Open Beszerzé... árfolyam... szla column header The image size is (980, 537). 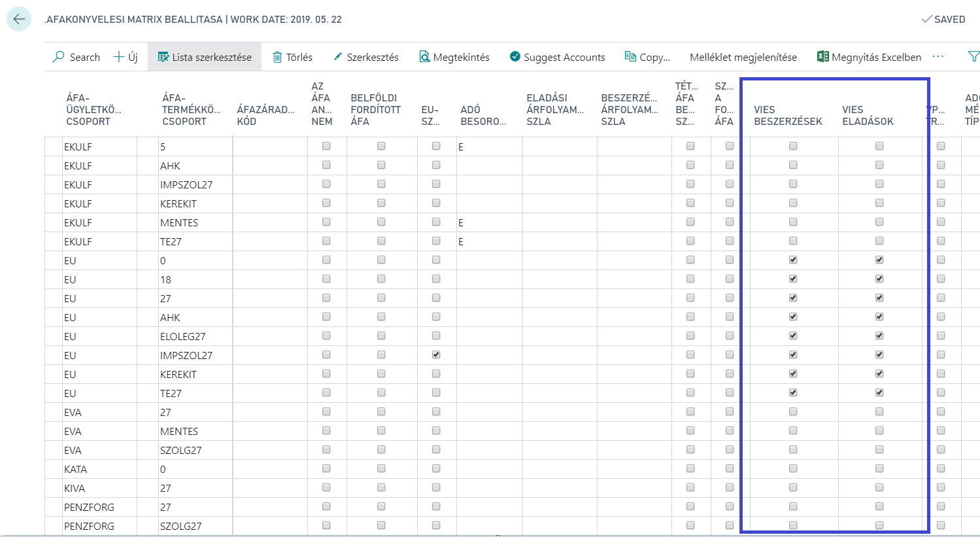pos(629,109)
